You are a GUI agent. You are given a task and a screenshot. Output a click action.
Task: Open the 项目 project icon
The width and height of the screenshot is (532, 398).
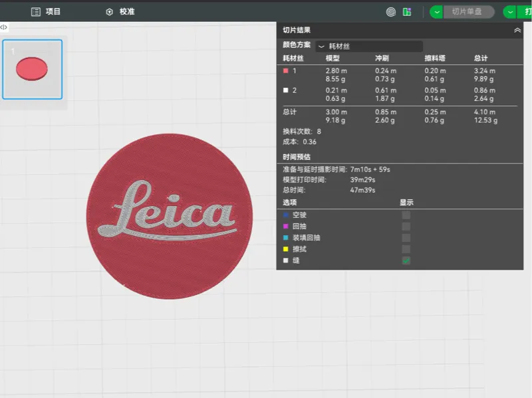pos(36,12)
